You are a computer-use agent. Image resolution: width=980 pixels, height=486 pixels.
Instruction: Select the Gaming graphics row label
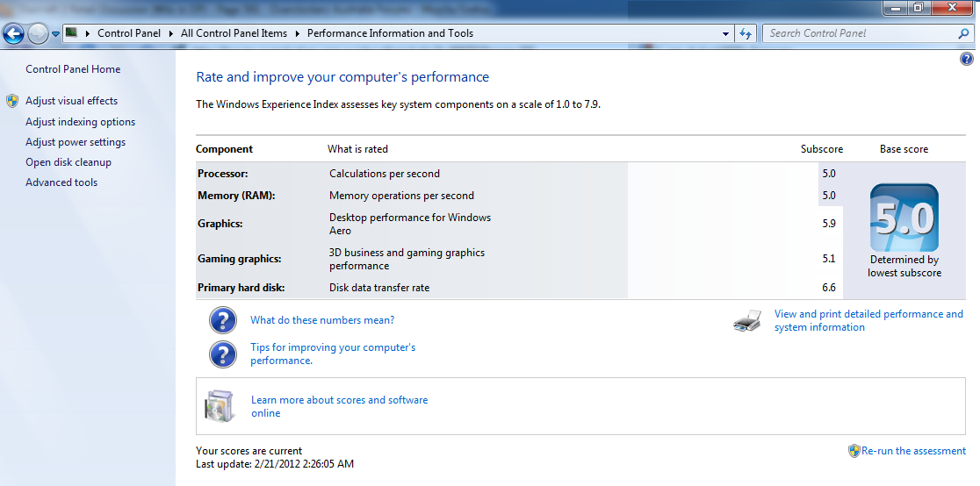(240, 259)
